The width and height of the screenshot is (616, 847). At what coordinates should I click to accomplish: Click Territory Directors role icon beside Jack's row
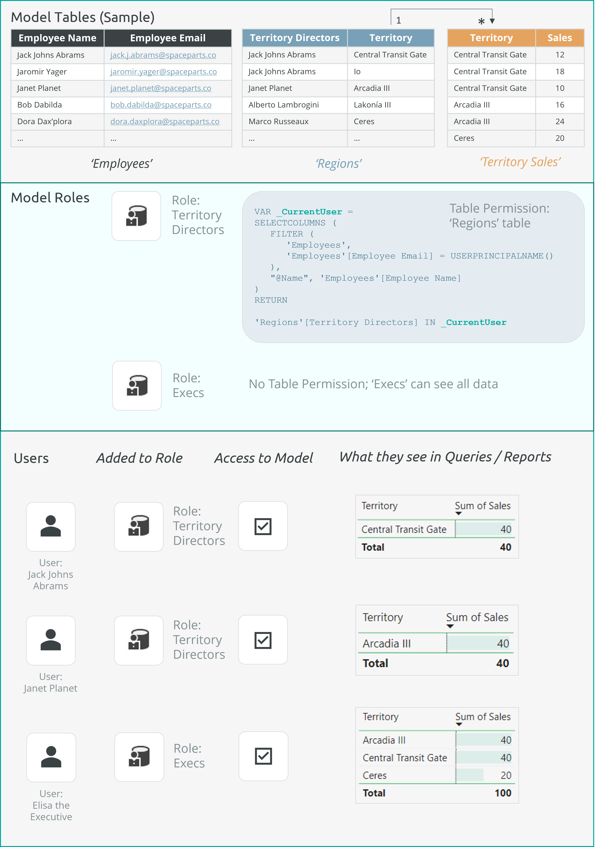tap(139, 526)
